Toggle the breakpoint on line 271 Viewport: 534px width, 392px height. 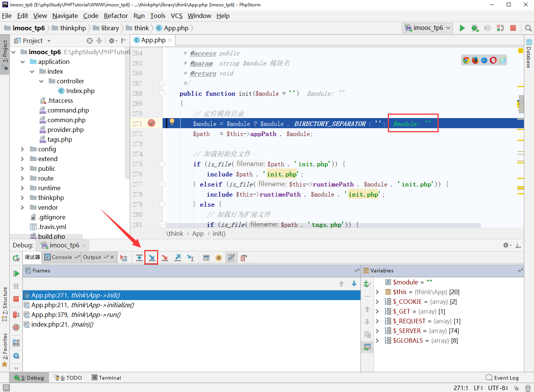(x=151, y=123)
